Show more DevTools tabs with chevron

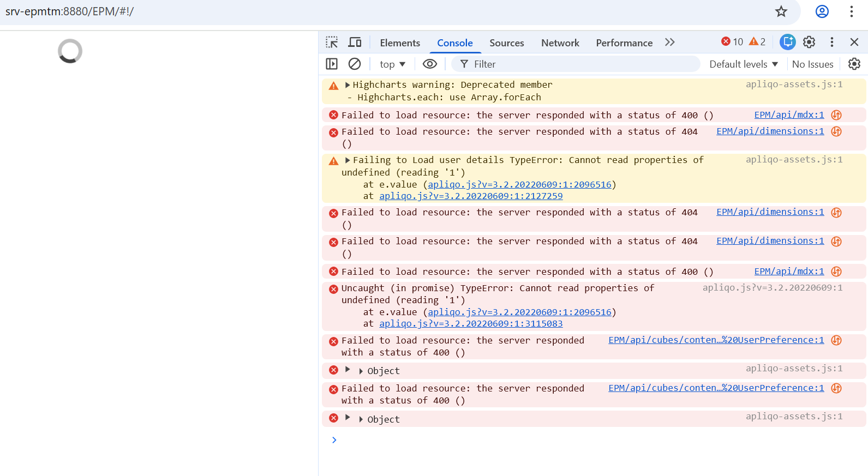670,43
